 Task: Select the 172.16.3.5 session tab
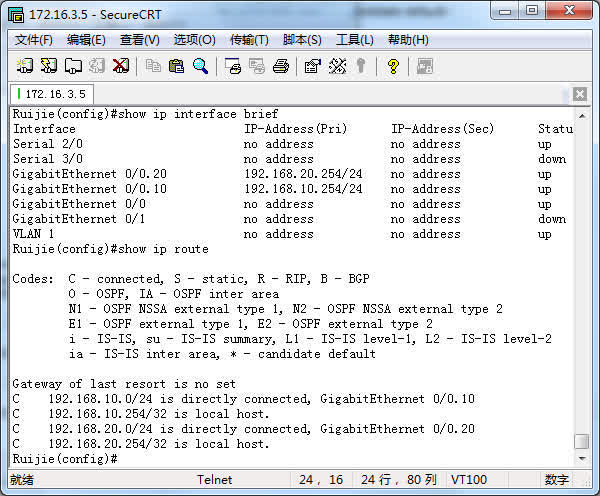[52, 94]
